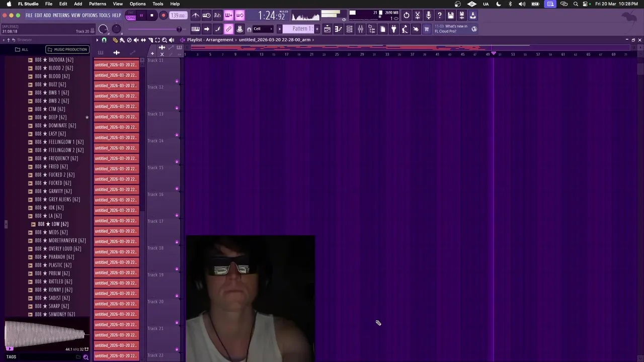Open the audio editor scissors icon
This screenshot has height=362, width=644.
click(417, 16)
